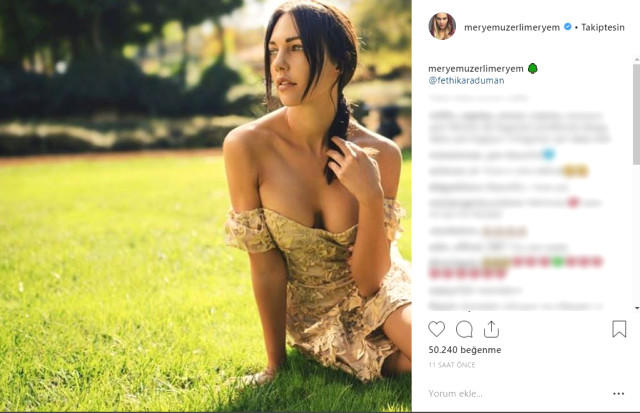Click the main post photo
The width and height of the screenshot is (640, 413).
tap(206, 206)
